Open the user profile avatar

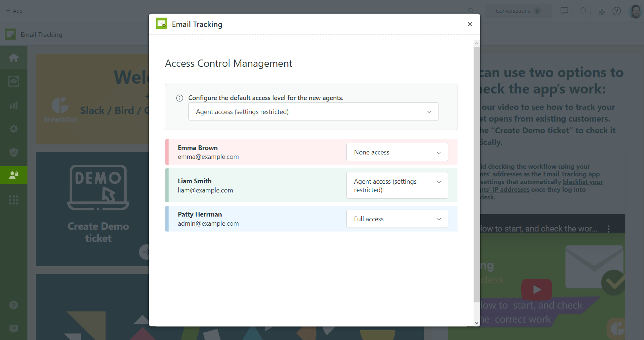636,11
